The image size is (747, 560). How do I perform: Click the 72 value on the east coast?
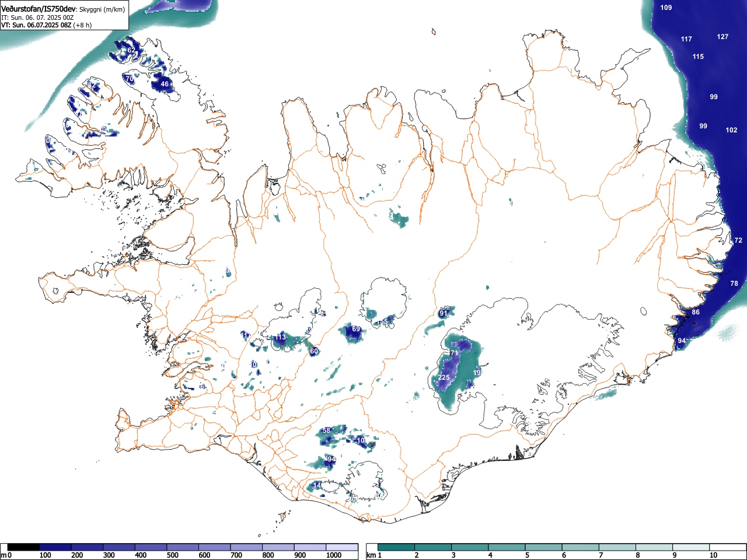tap(738, 240)
